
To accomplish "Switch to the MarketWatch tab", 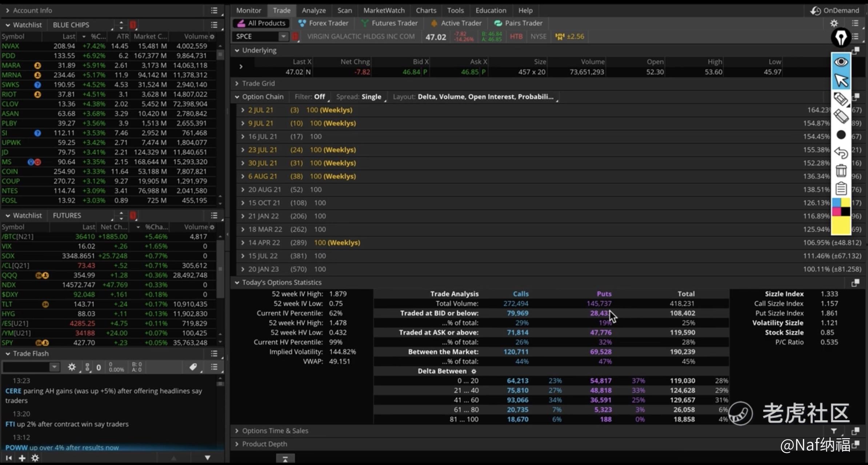I will coord(384,11).
